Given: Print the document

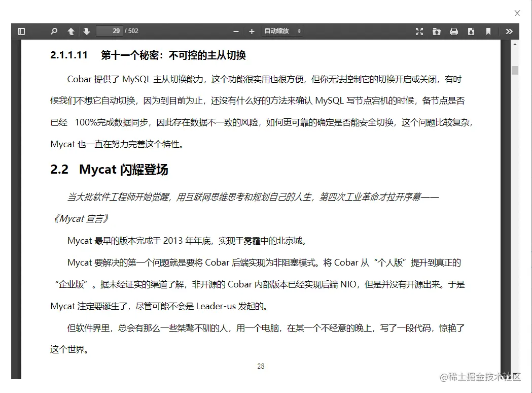Looking at the screenshot, I should coord(454,31).
